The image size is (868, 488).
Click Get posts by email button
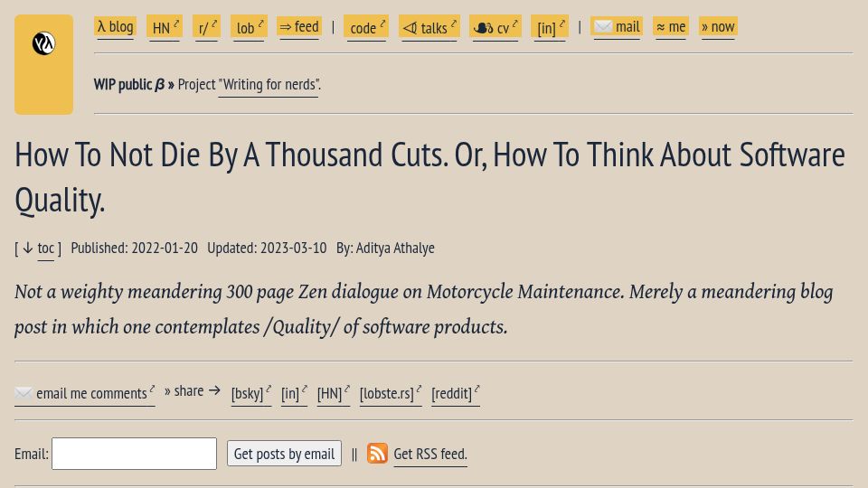coord(284,454)
